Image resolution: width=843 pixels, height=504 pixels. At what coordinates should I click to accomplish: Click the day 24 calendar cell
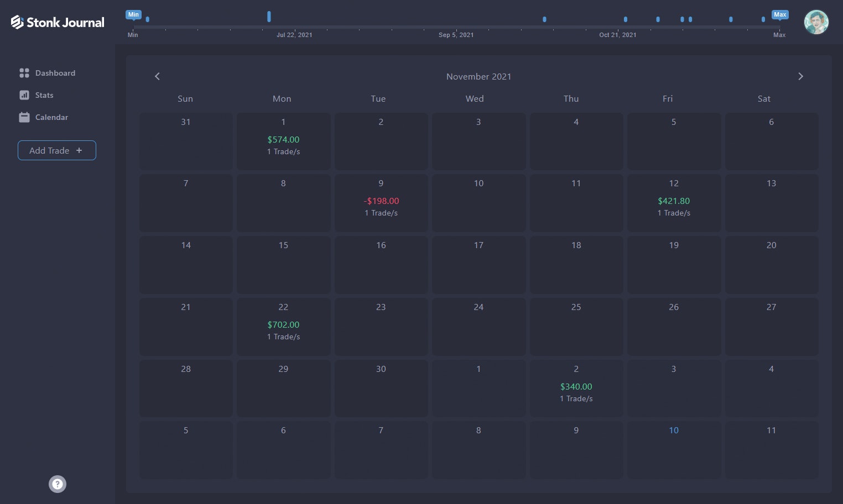pyautogui.click(x=478, y=327)
